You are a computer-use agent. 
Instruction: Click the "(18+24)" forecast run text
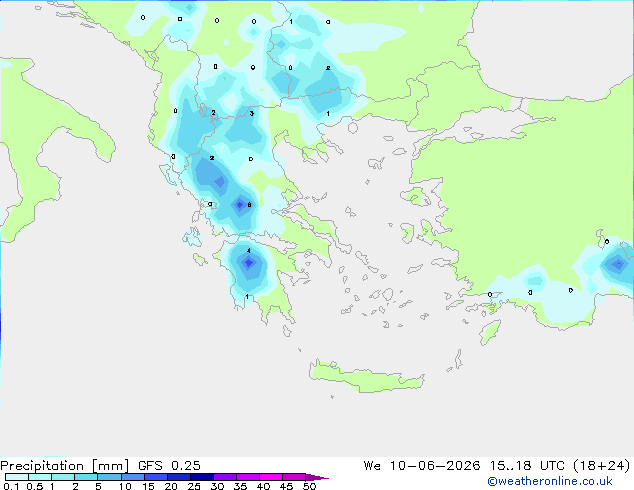[602, 466]
